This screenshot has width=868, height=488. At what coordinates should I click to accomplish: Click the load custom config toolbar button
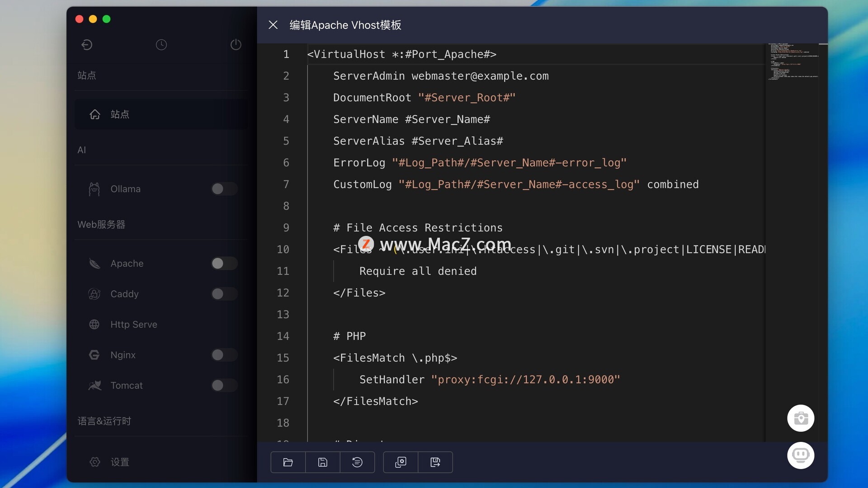coord(401,462)
